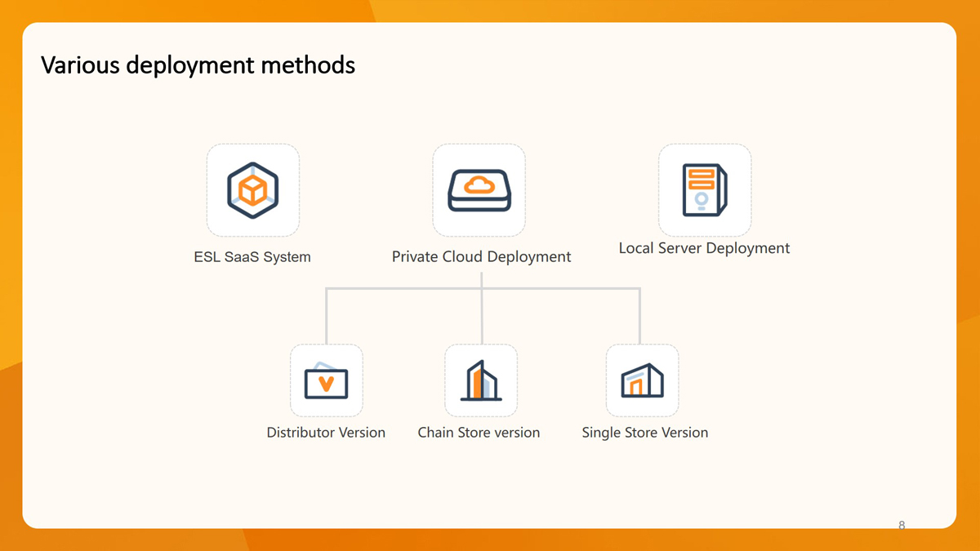Select the Single Store shop icon
This screenshot has height=551, width=980.
coord(642,381)
